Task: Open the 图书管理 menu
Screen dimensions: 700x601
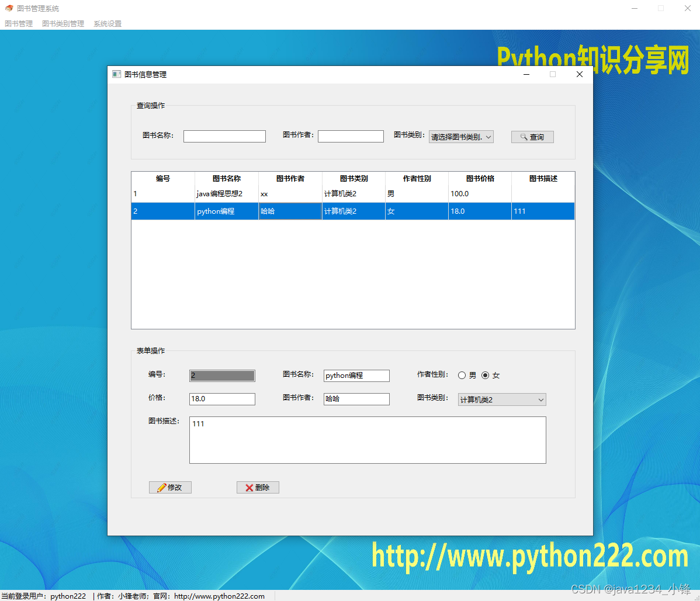Action: (18, 23)
